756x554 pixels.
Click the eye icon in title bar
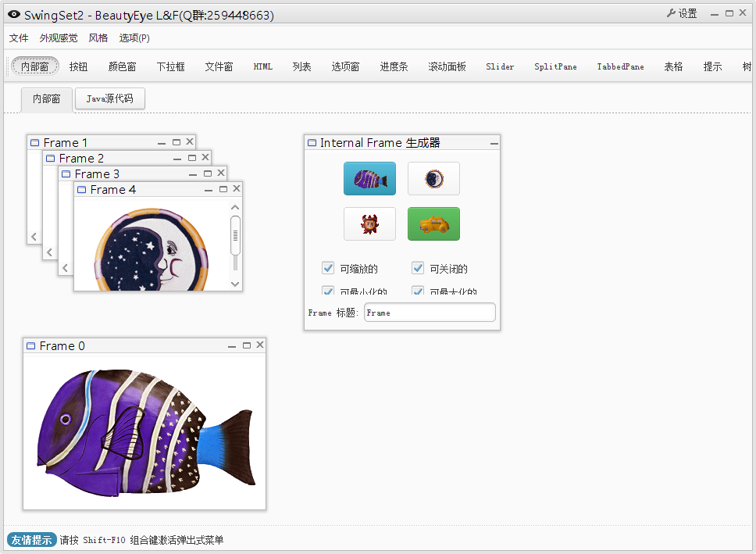[14, 15]
